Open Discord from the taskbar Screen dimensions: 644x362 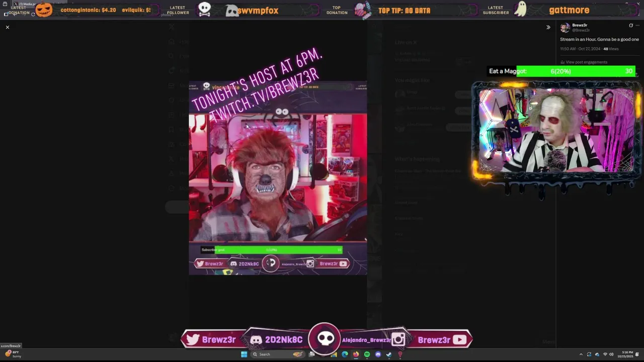click(378, 354)
